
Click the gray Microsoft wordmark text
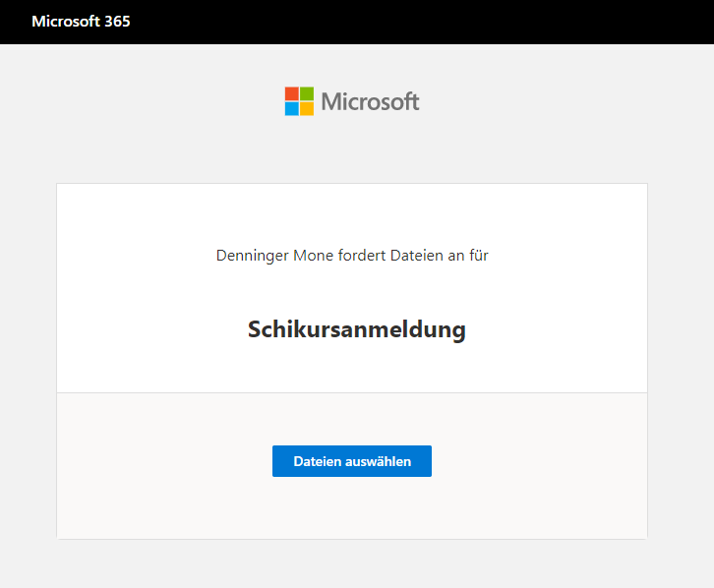pyautogui.click(x=370, y=101)
